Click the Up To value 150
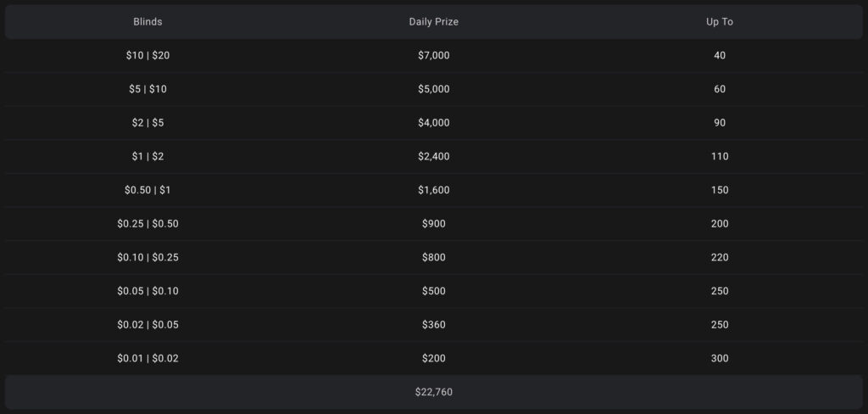The width and height of the screenshot is (868, 414). point(720,190)
